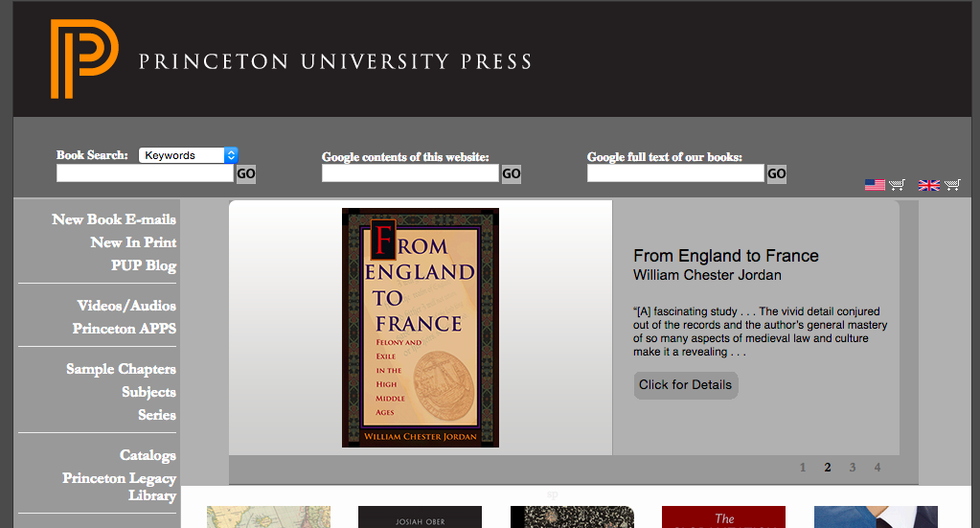Click the orange Princeton University Press logo

(x=84, y=58)
